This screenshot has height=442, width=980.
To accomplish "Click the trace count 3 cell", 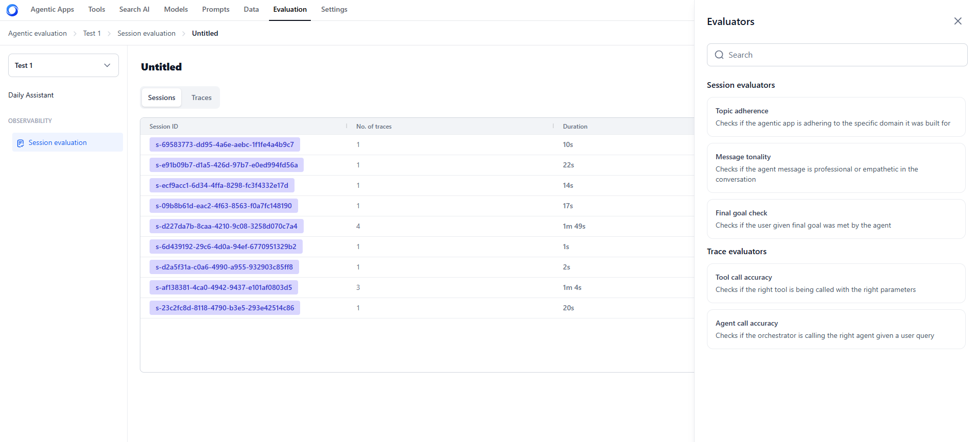I will [x=358, y=287].
